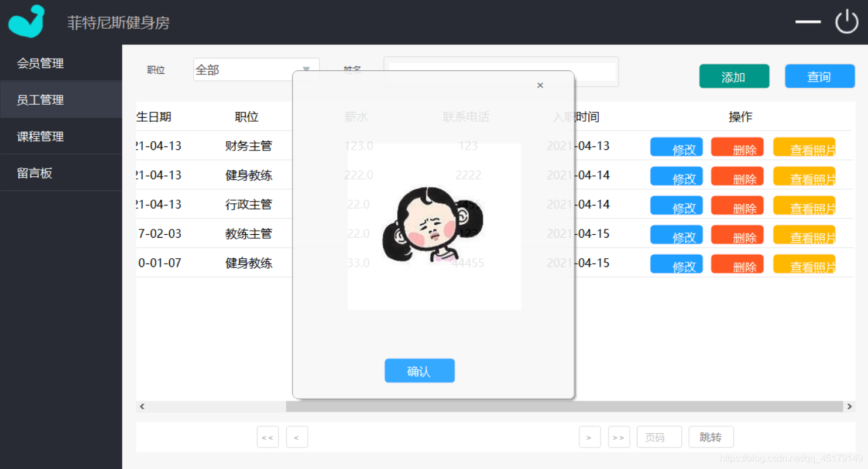Viewport: 868px width, 469px height.
Task: Click the horizontal scrollbar left arrow
Action: click(x=142, y=406)
